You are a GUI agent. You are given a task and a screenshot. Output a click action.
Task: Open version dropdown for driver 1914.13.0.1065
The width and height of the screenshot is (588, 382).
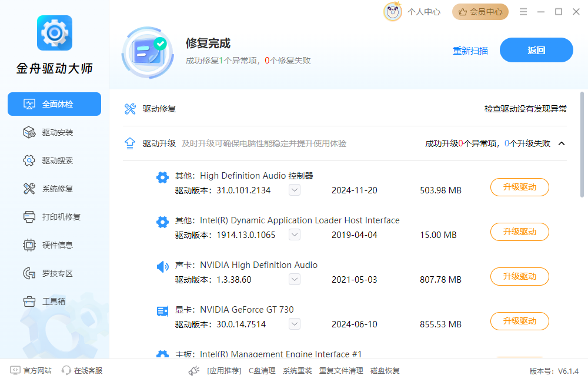tap(295, 234)
